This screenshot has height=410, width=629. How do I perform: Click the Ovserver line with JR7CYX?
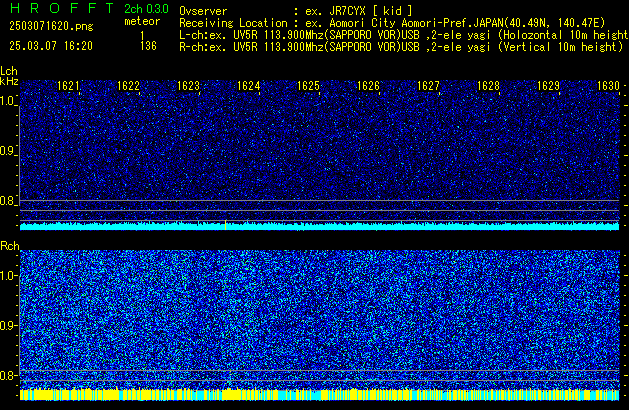point(296,11)
